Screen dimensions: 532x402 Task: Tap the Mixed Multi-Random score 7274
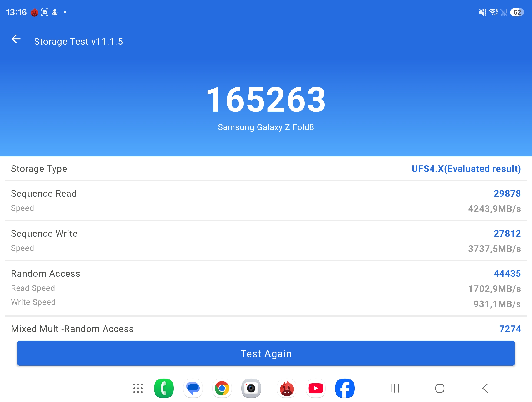pos(510,328)
